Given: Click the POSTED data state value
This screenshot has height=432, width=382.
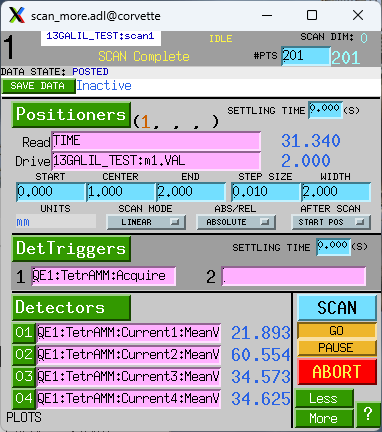Looking at the screenshot, I should pos(90,72).
